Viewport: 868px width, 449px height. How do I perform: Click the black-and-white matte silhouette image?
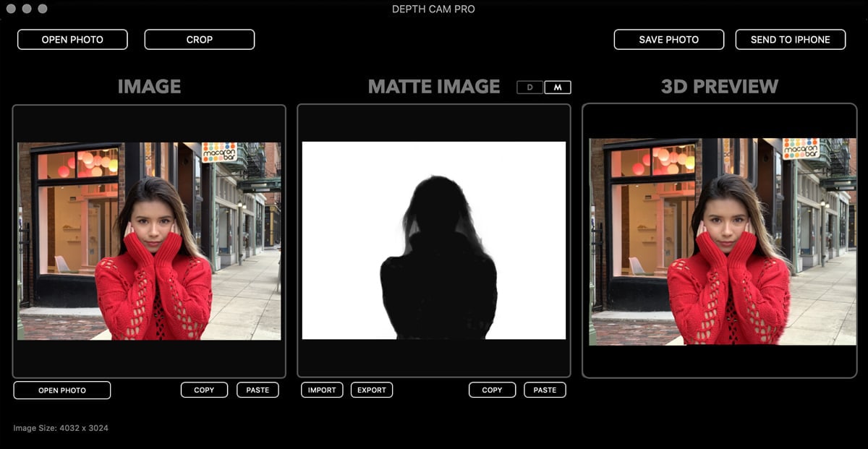(x=434, y=241)
